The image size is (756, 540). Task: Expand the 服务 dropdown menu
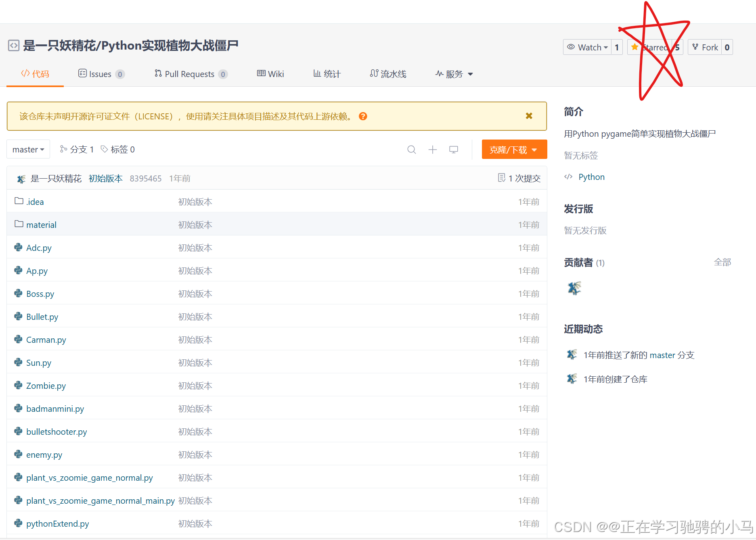(x=454, y=74)
